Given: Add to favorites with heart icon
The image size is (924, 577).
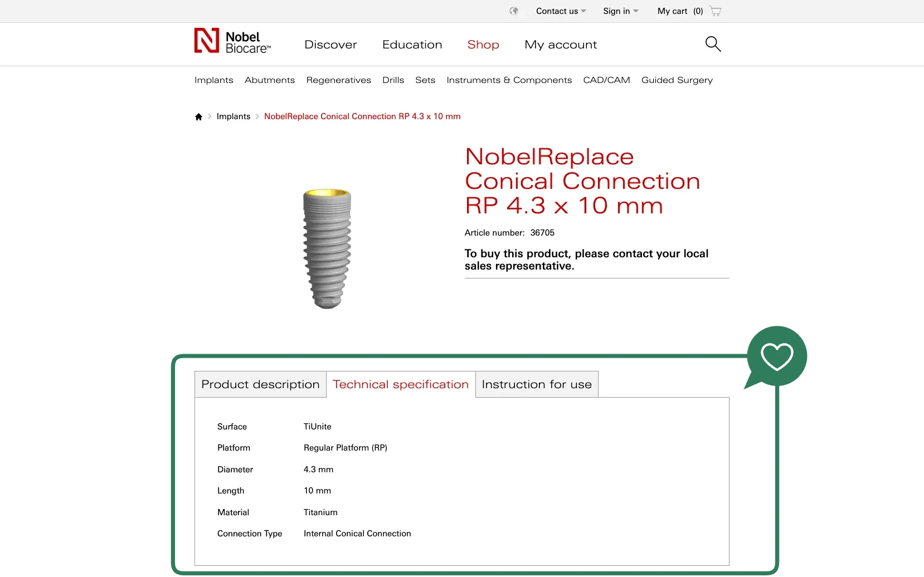Looking at the screenshot, I should coord(777,356).
